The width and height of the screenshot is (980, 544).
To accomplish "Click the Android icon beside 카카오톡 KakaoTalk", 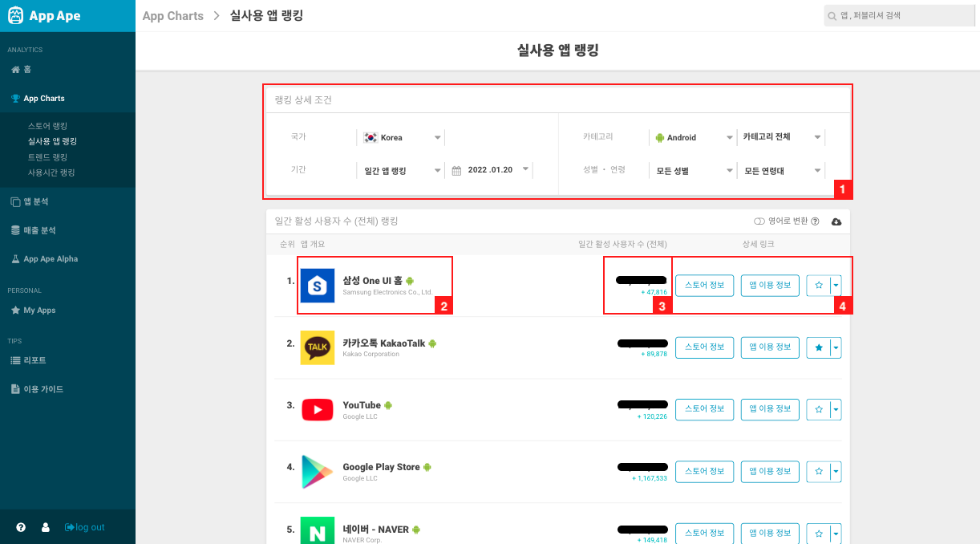I will click(x=433, y=343).
